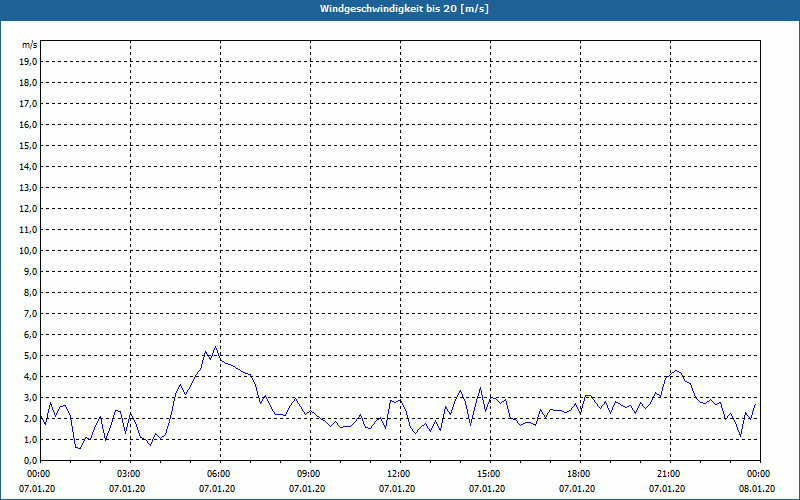Click the 00:00 label dated 07.01.20

click(x=38, y=474)
